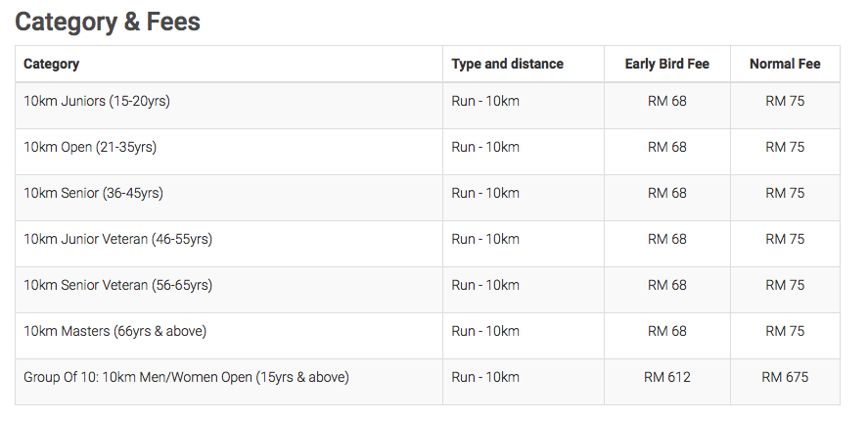Screen dimensions: 868x423
Task: Click the Juniors RM 68 early bird fee
Action: click(667, 101)
